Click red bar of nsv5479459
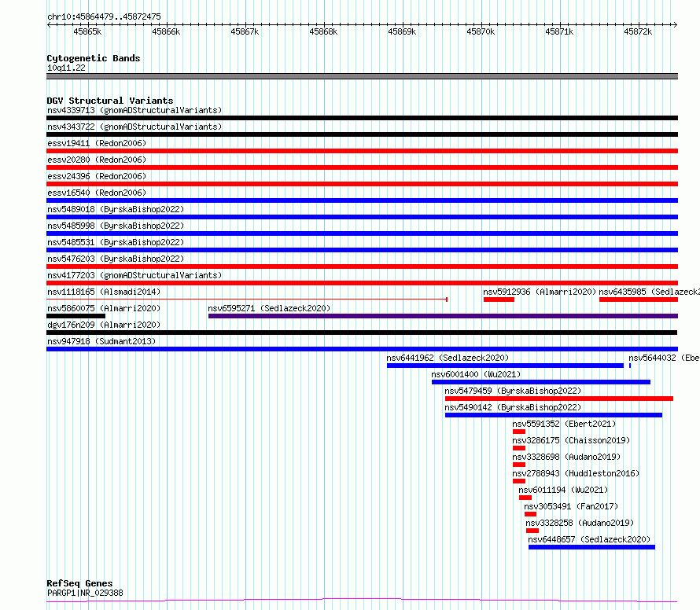 559,399
